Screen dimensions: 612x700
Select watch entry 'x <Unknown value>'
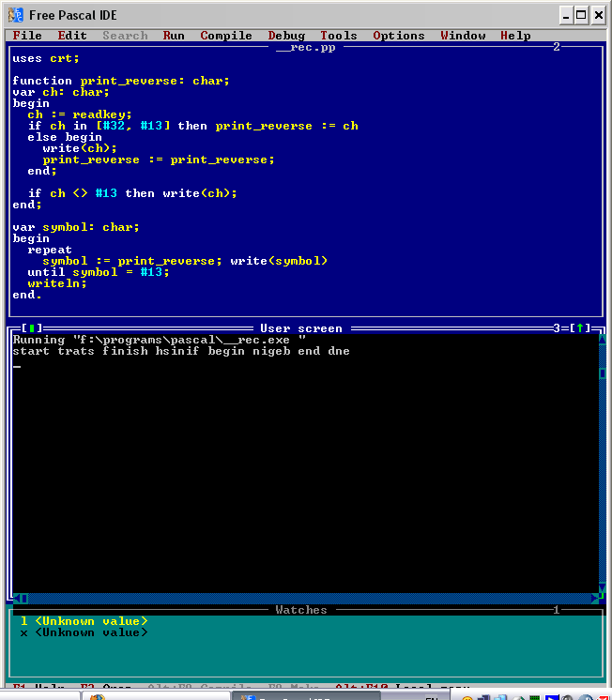coord(84,632)
